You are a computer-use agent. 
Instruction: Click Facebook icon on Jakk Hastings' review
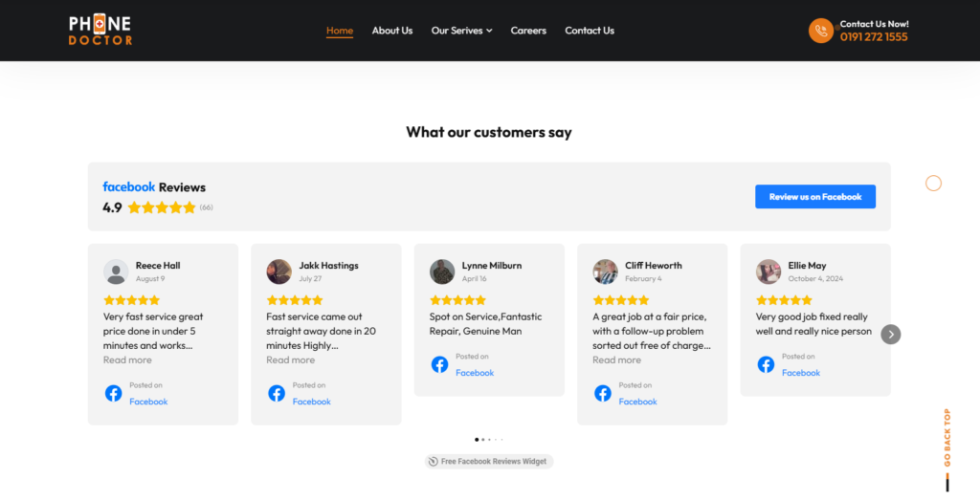click(x=276, y=393)
